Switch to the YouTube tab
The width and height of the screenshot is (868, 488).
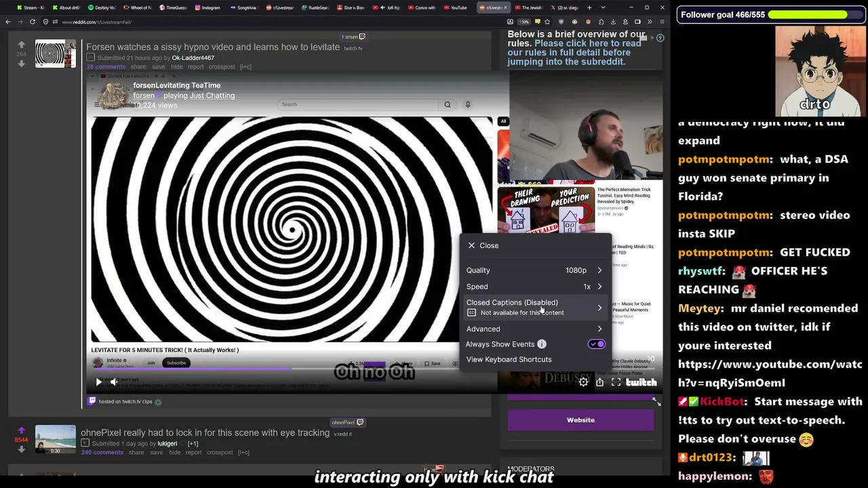(x=455, y=7)
